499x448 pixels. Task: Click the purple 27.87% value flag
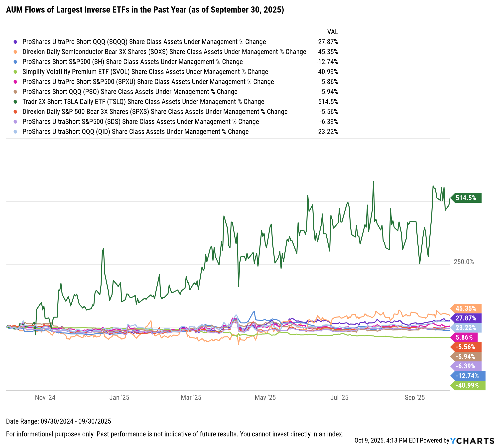(466, 318)
